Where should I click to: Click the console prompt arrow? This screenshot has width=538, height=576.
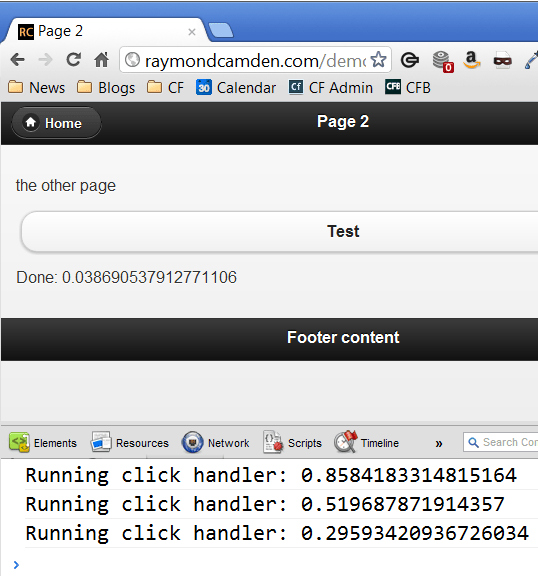[x=16, y=565]
